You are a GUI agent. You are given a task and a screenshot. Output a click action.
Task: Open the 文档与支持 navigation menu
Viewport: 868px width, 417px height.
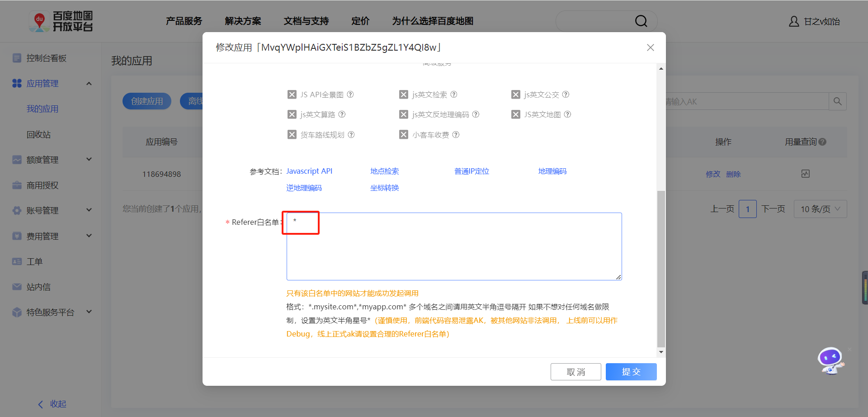pos(306,21)
